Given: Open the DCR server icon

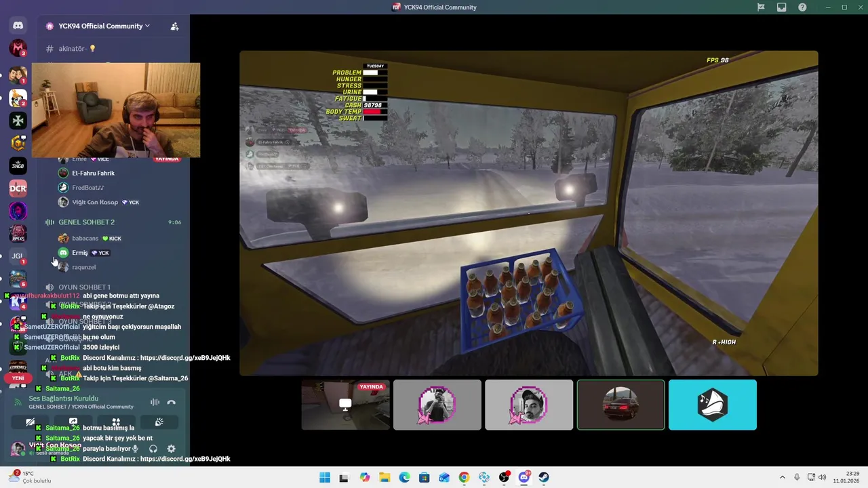Looking at the screenshot, I should [18, 188].
